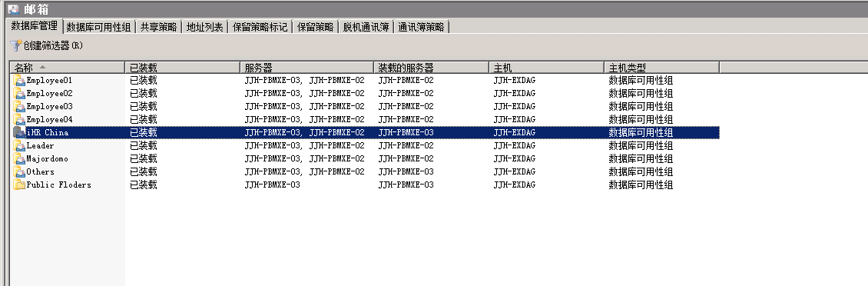Screen dimensions: 868x286
Task: Click the 已装载 status in the Employee01 row
Action: (144, 81)
